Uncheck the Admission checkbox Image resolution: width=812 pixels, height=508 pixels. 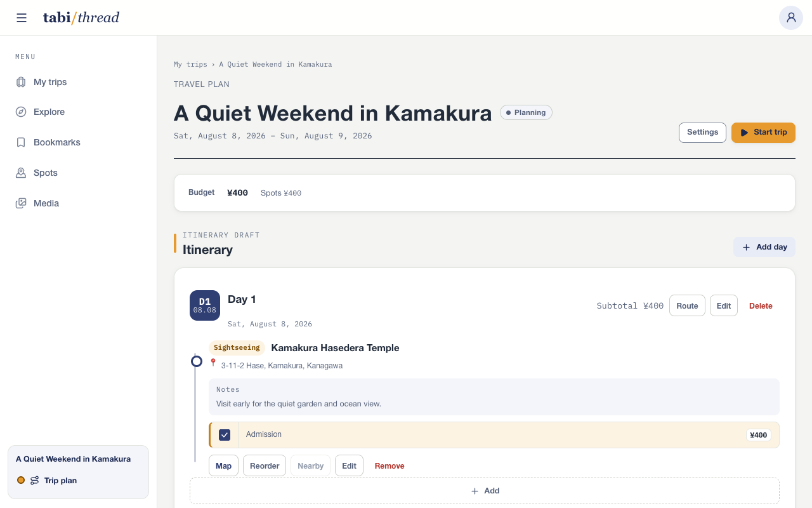tap(225, 435)
